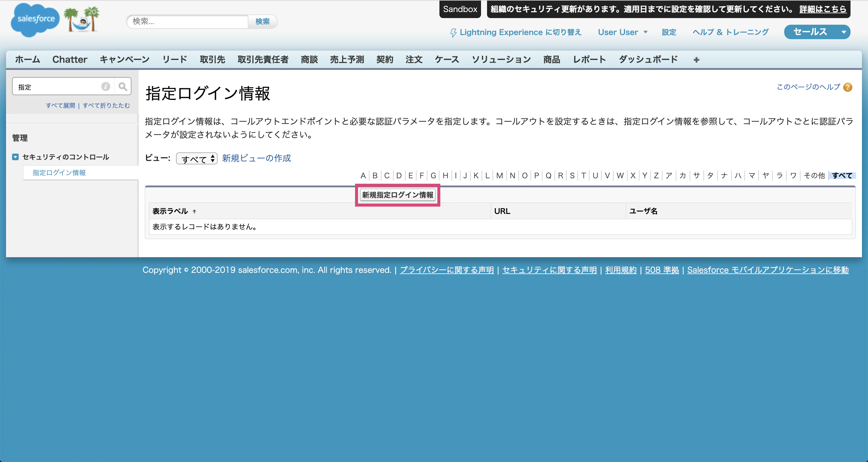The image size is (868, 462).
Task: Open the ホーム tab
Action: coord(28,60)
